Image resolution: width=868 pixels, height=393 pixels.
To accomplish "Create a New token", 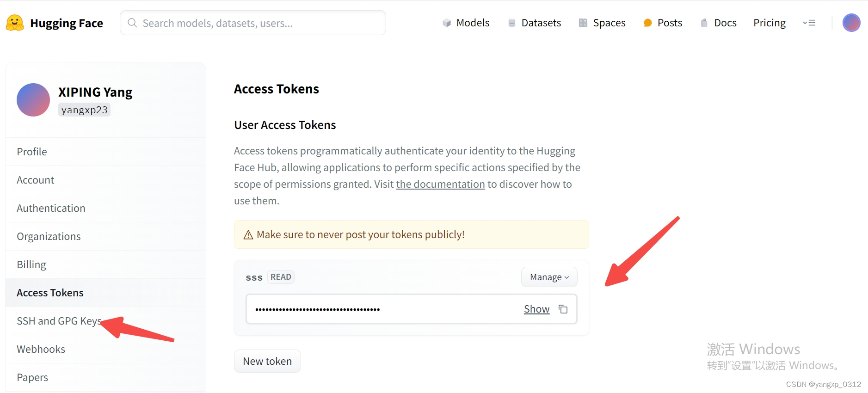I will click(x=267, y=361).
